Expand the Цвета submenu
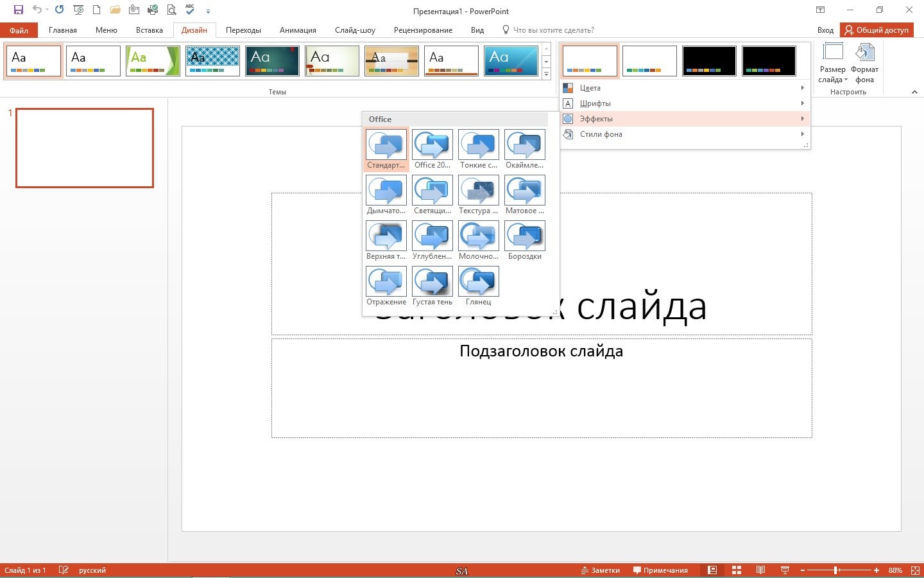This screenshot has width=924, height=578. (684, 88)
